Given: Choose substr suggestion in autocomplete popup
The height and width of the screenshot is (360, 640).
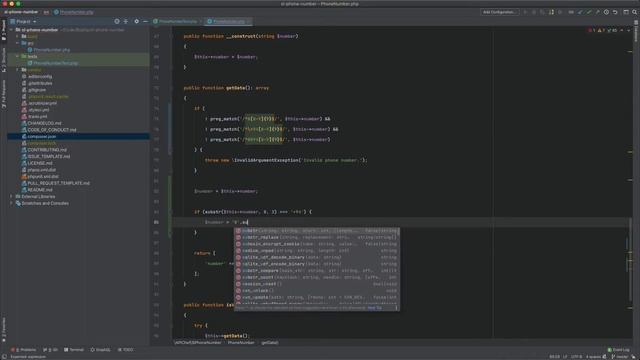Looking at the screenshot, I should (x=317, y=231).
